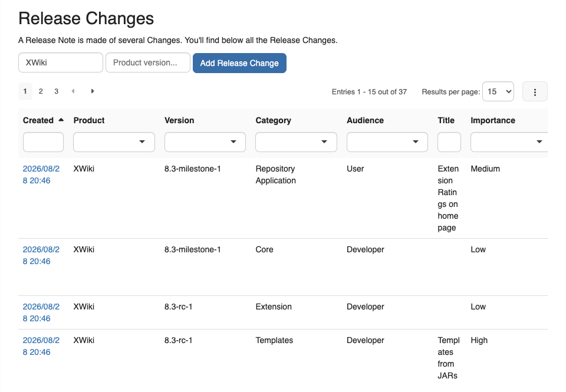
Task: Sort by the Importance column header
Action: (x=493, y=121)
